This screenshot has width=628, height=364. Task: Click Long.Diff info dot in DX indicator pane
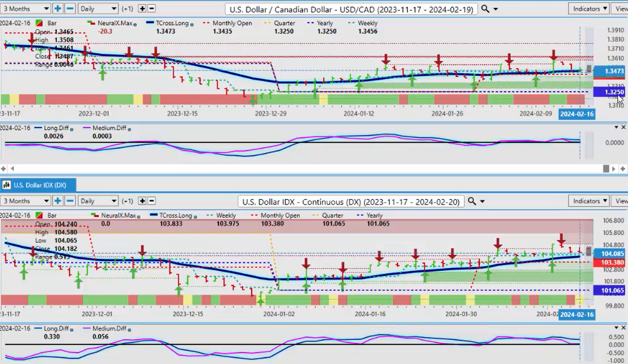(71, 329)
